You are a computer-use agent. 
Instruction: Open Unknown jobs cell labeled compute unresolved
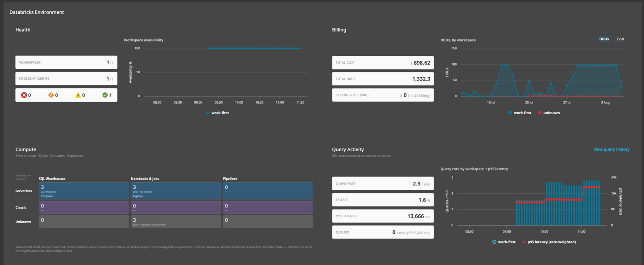tap(176, 222)
